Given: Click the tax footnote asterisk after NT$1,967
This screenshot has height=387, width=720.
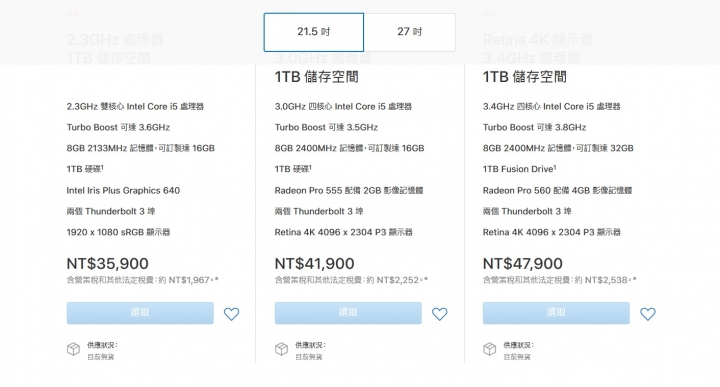Looking at the screenshot, I should 216,279.
